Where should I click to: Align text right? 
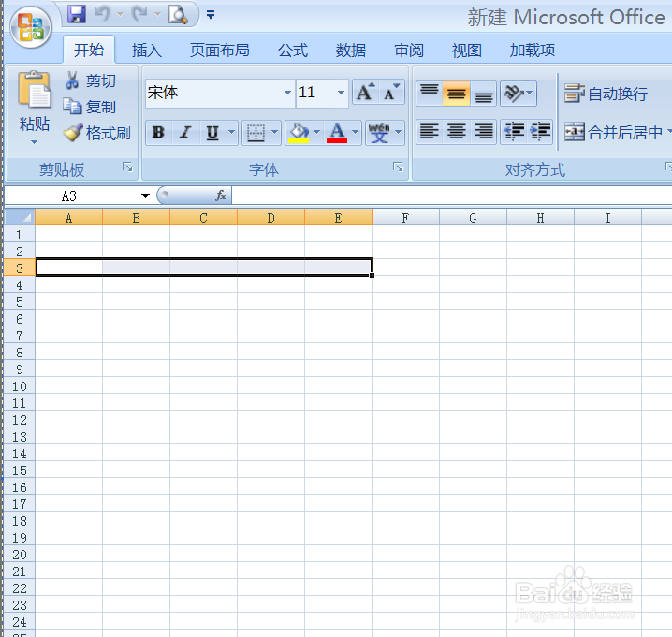[484, 132]
